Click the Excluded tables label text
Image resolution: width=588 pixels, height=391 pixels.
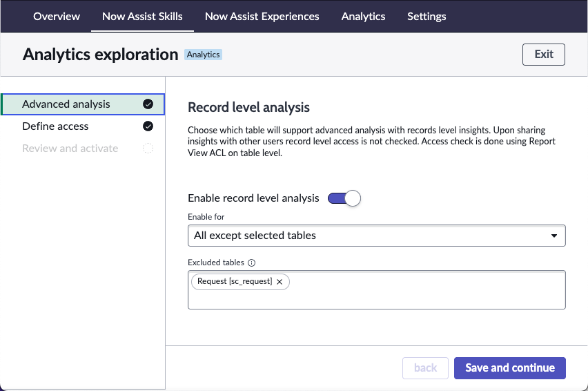point(216,263)
